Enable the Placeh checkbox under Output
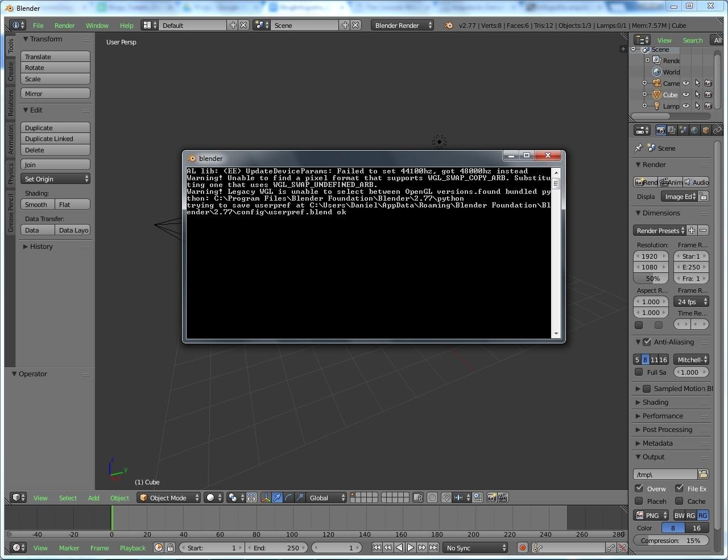The height and width of the screenshot is (560, 728). pyautogui.click(x=639, y=501)
